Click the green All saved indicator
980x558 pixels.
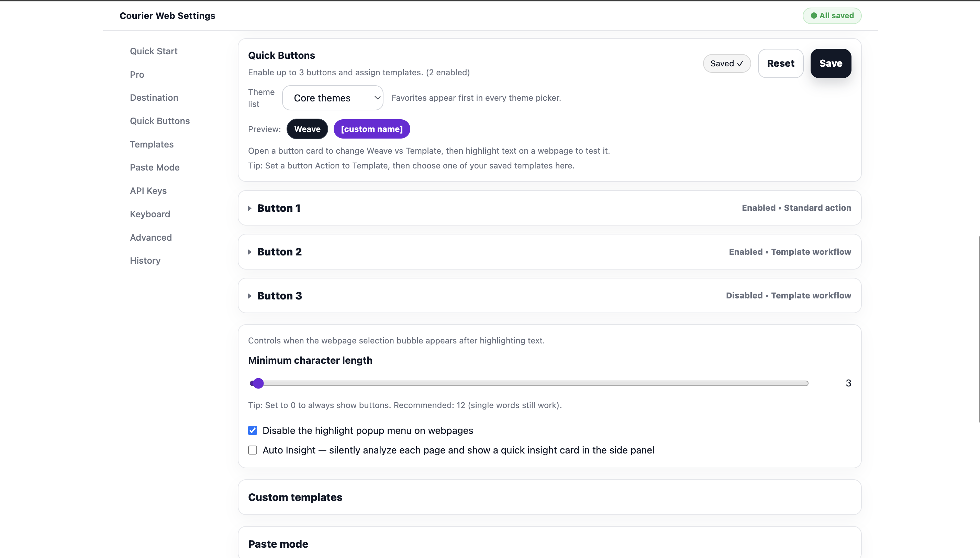coord(832,16)
